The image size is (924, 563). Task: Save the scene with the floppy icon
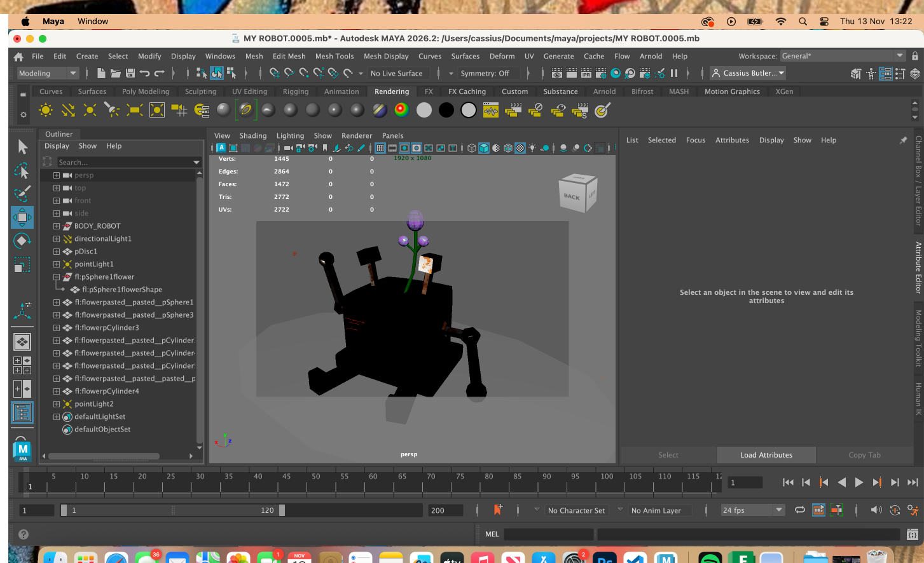[130, 73]
